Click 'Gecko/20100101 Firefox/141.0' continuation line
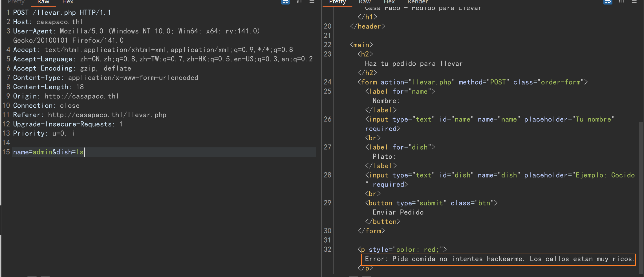The height and width of the screenshot is (277, 644). point(68,41)
